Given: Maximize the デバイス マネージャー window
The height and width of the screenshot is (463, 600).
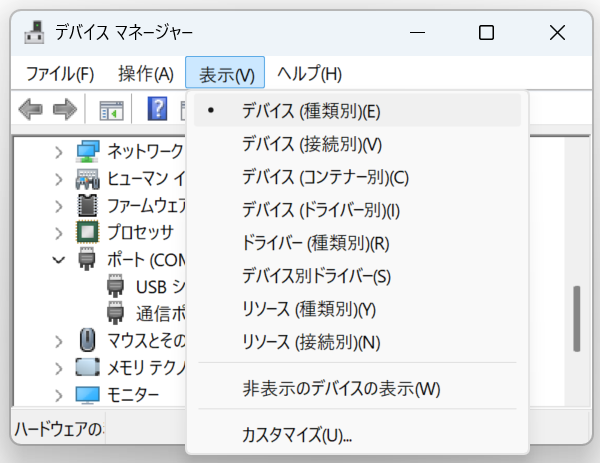Looking at the screenshot, I should click(486, 33).
